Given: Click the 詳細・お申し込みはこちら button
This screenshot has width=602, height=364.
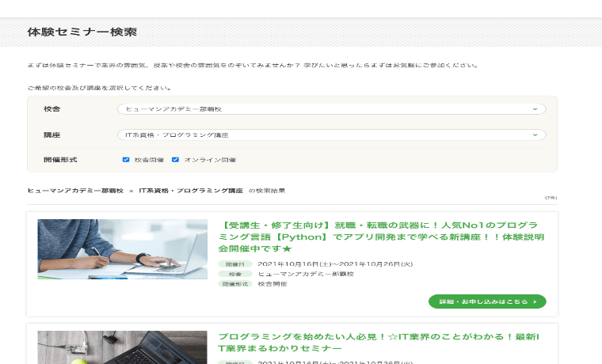Looking at the screenshot, I should pyautogui.click(x=487, y=301).
